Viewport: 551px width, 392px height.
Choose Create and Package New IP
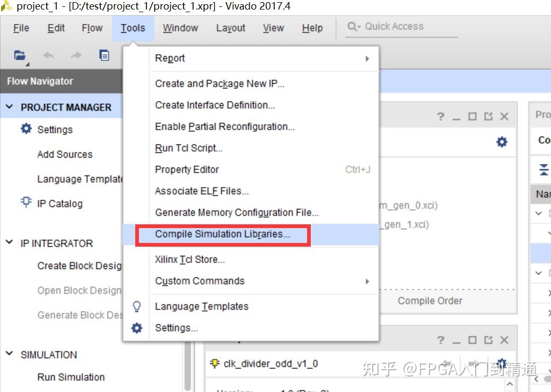pyautogui.click(x=251, y=84)
